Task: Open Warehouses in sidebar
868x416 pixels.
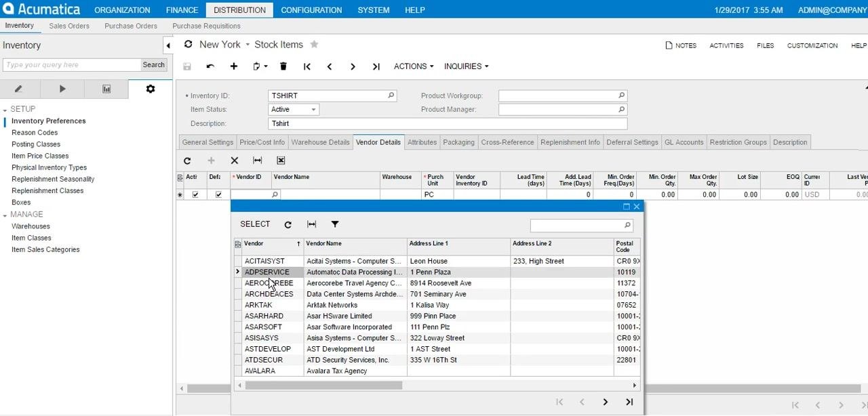Action: click(31, 226)
